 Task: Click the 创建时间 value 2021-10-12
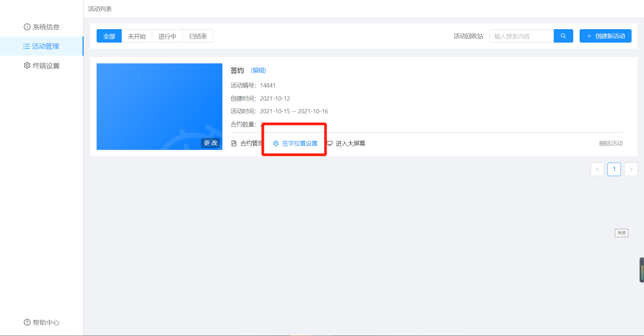point(275,99)
